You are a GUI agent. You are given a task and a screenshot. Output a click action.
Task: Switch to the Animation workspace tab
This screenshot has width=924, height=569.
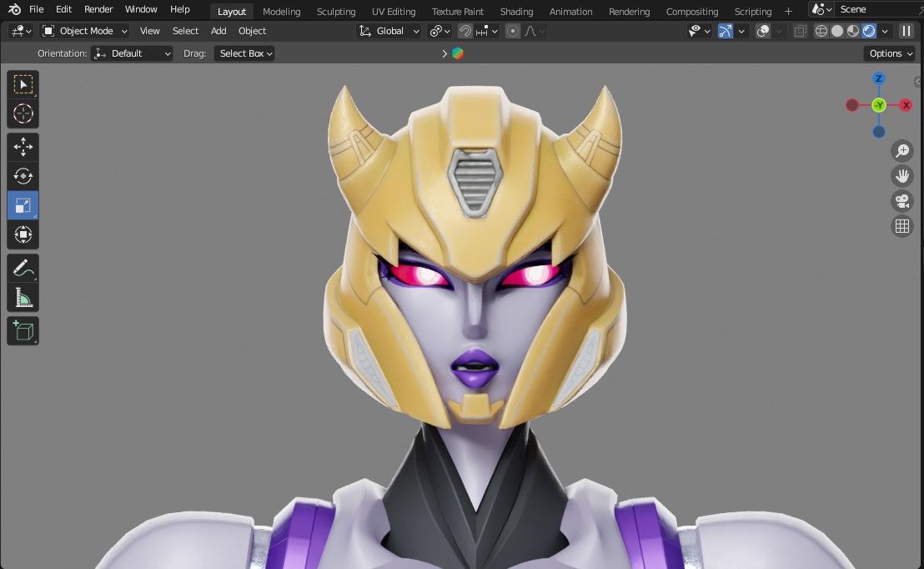(x=570, y=12)
